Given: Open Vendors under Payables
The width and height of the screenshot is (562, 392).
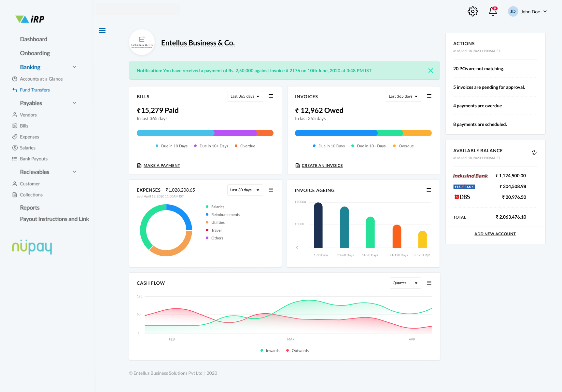Looking at the screenshot, I should pyautogui.click(x=28, y=115).
